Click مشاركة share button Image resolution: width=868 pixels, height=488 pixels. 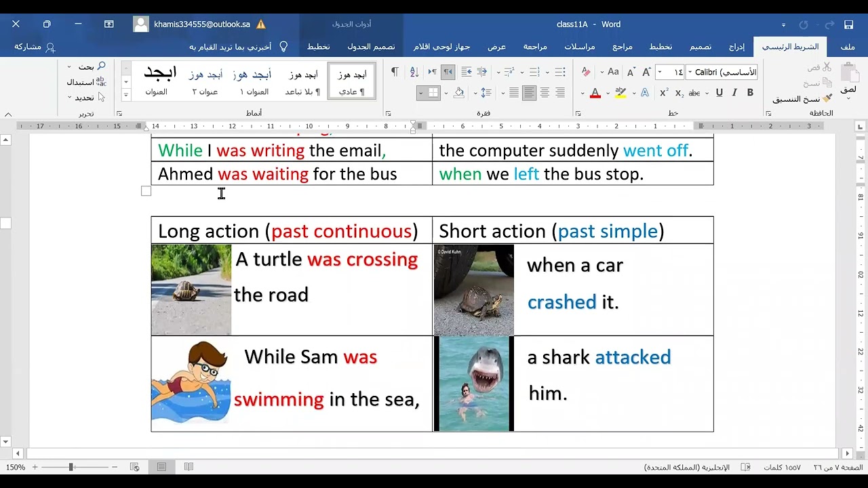coord(35,47)
